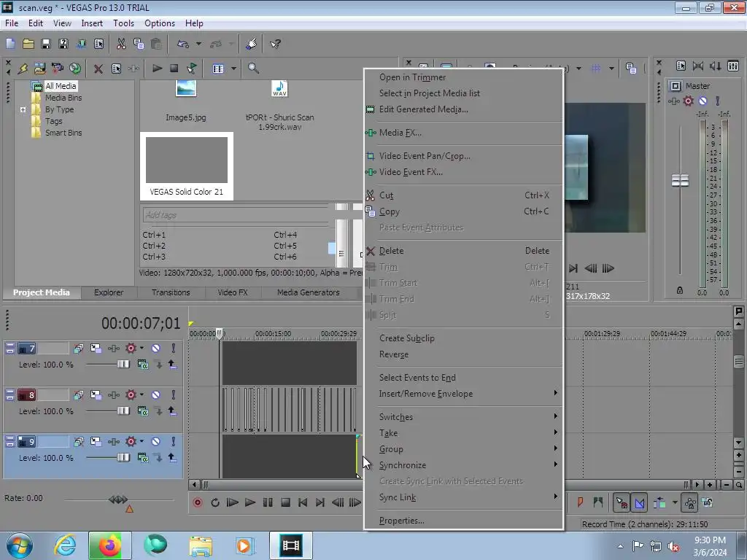Stop preview in Project Media toolbar
Image resolution: width=747 pixels, height=560 pixels.
[x=174, y=69]
